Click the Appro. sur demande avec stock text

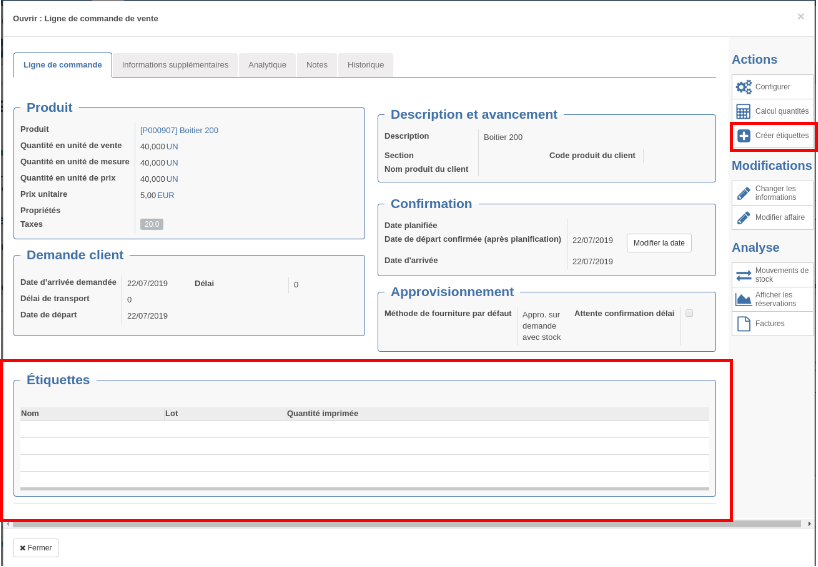542,325
